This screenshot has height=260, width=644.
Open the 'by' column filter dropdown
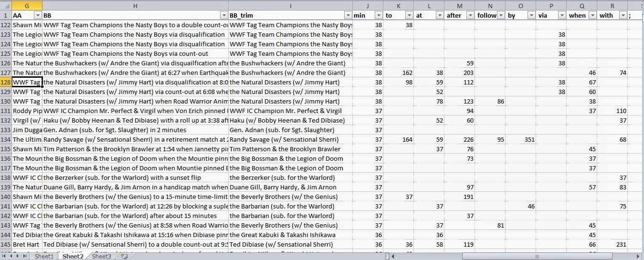(531, 15)
